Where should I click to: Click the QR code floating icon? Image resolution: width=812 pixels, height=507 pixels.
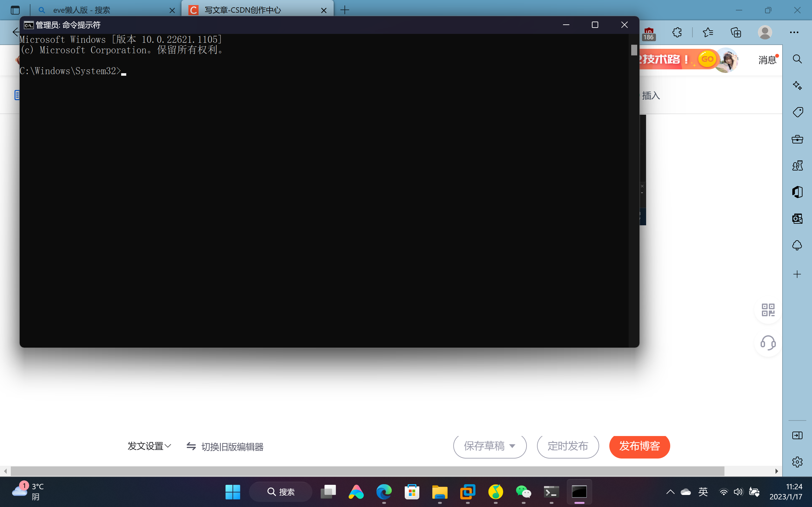pyautogui.click(x=768, y=310)
